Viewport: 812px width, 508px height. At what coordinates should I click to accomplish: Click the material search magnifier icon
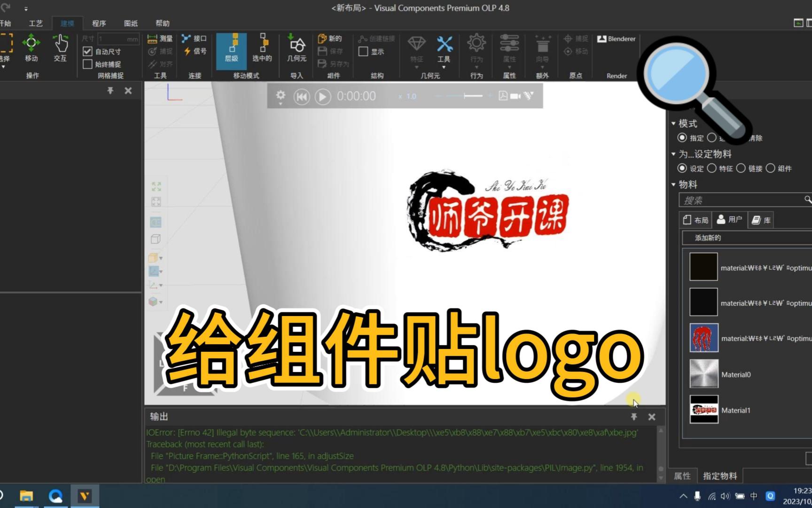tap(807, 200)
